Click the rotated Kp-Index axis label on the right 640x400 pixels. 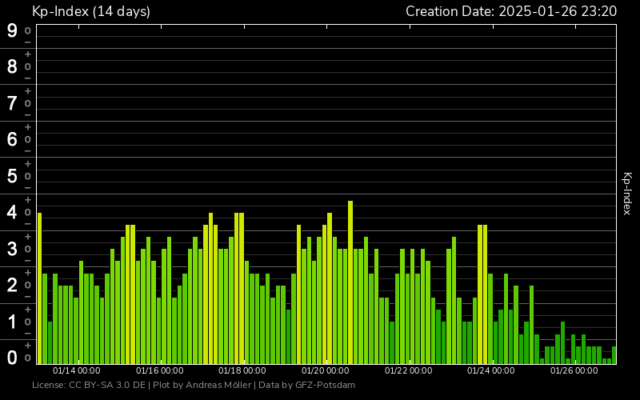coord(627,193)
